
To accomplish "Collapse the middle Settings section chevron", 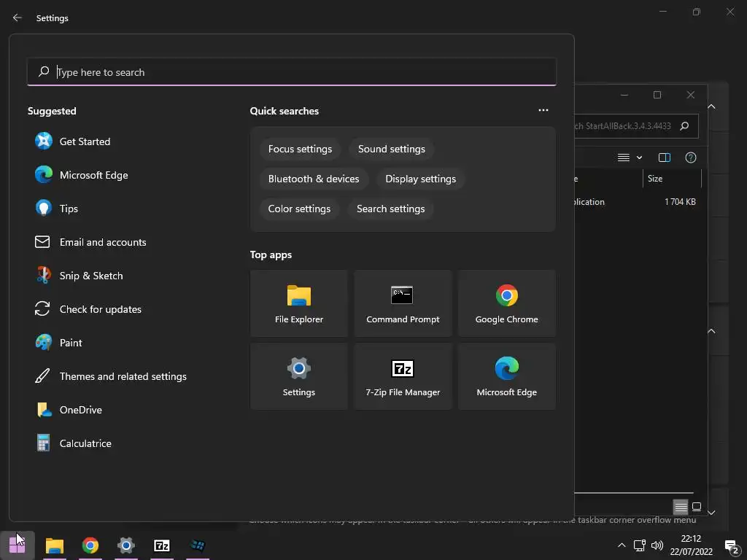I will coord(711,331).
